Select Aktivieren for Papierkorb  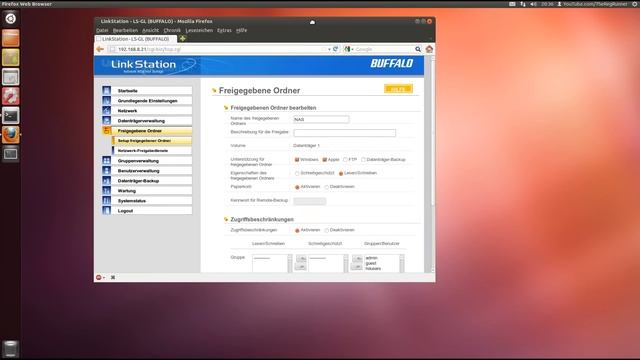297,187
